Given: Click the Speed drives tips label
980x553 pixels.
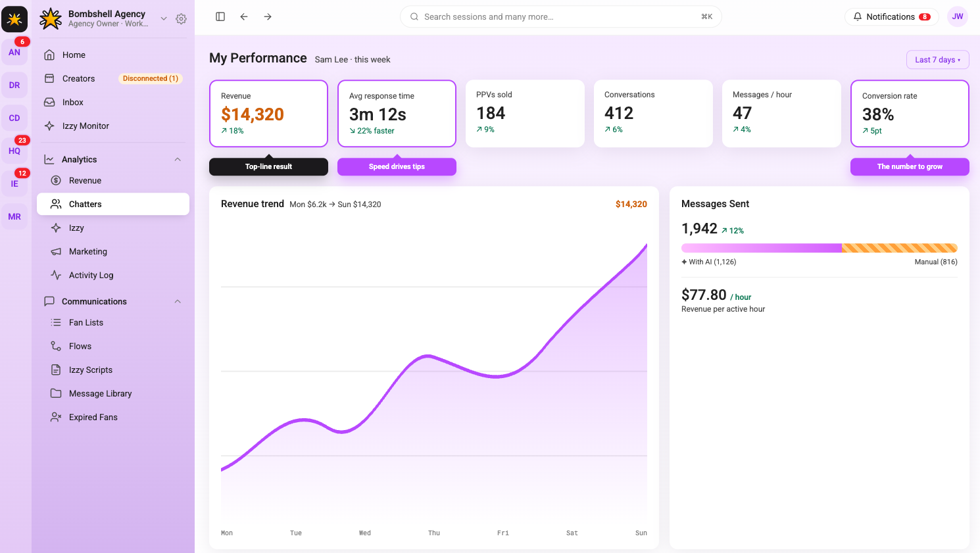Looking at the screenshot, I should point(397,166).
